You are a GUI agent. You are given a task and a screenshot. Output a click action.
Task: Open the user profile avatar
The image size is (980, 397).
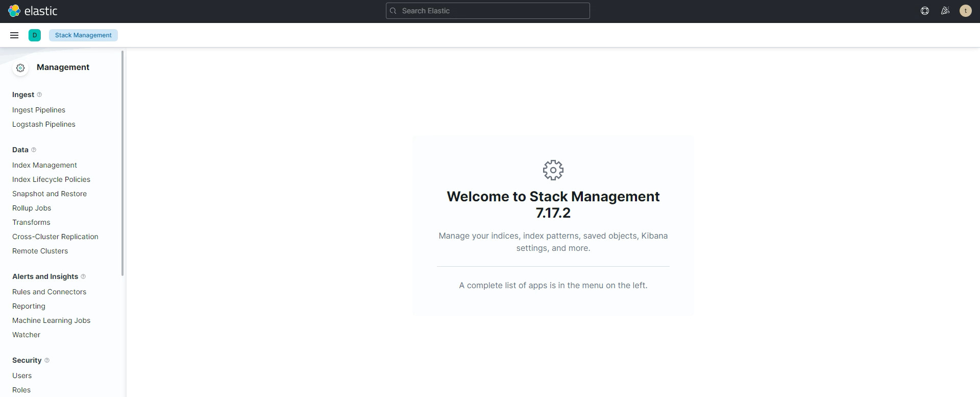point(965,11)
